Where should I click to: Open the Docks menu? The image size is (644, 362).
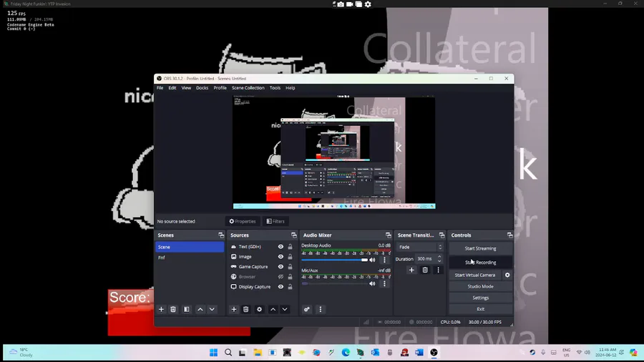[202, 88]
